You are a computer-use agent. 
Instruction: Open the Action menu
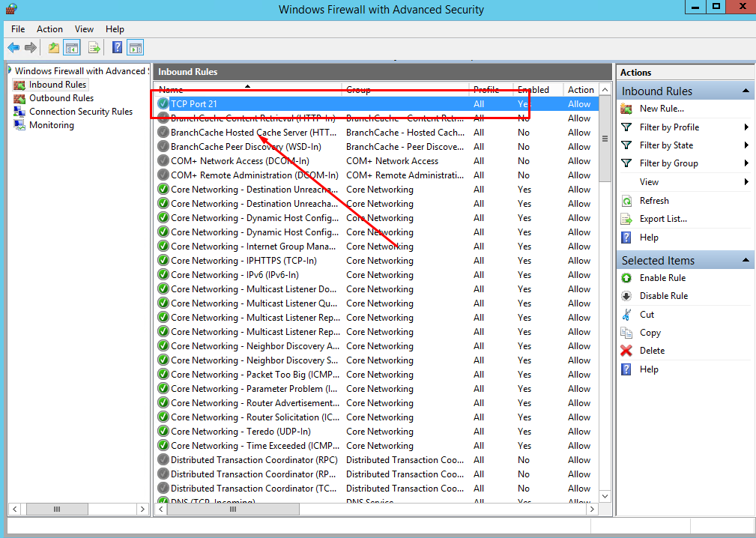pos(49,29)
